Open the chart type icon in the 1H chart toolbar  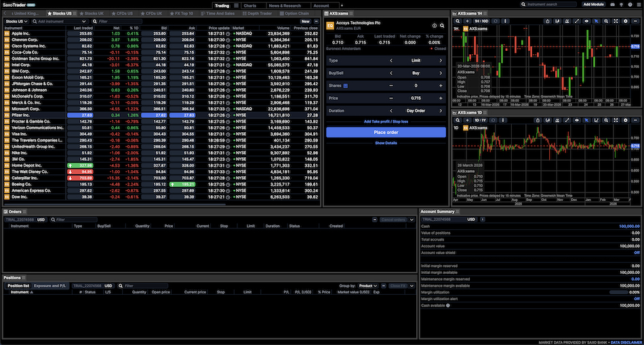(557, 21)
